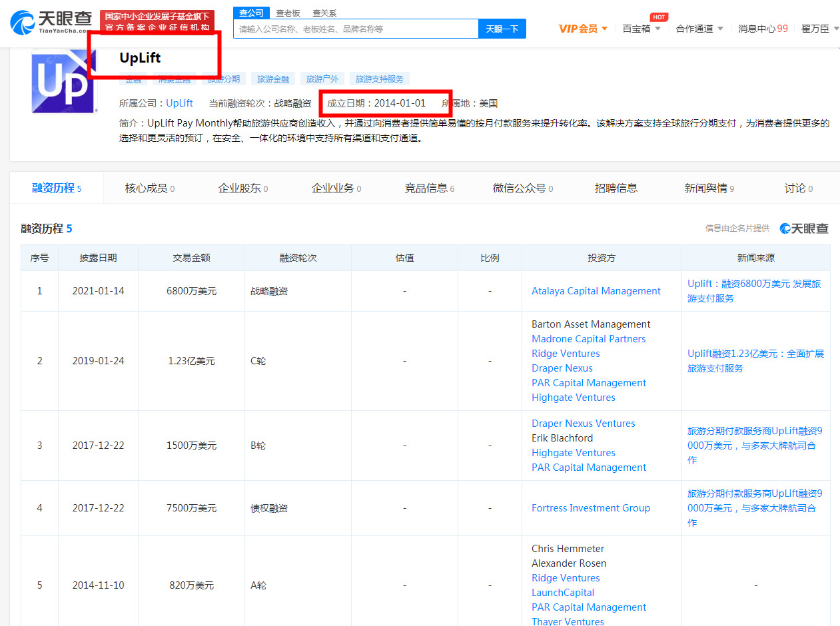Switch to the 企业业务 tab
This screenshot has height=626, width=840.
[x=336, y=188]
